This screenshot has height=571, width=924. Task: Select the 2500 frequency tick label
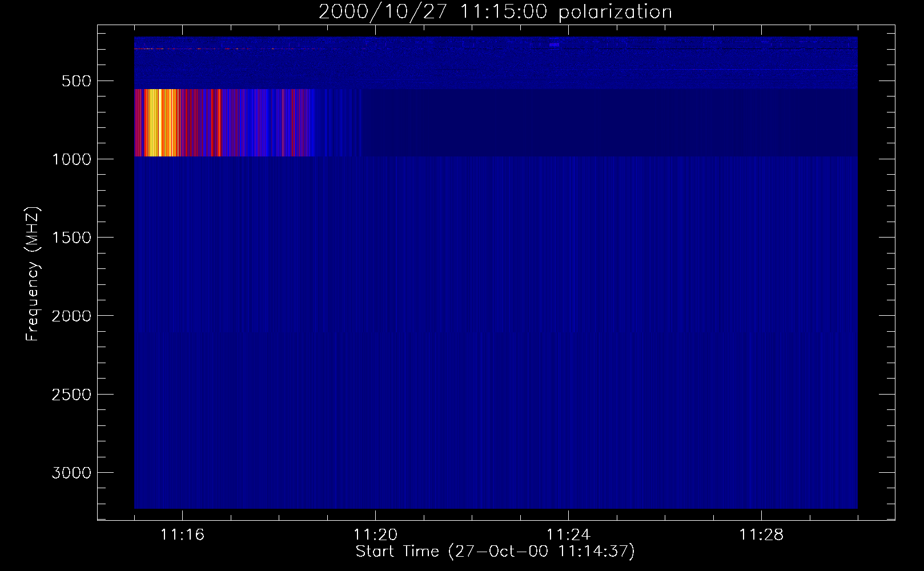tap(71, 395)
